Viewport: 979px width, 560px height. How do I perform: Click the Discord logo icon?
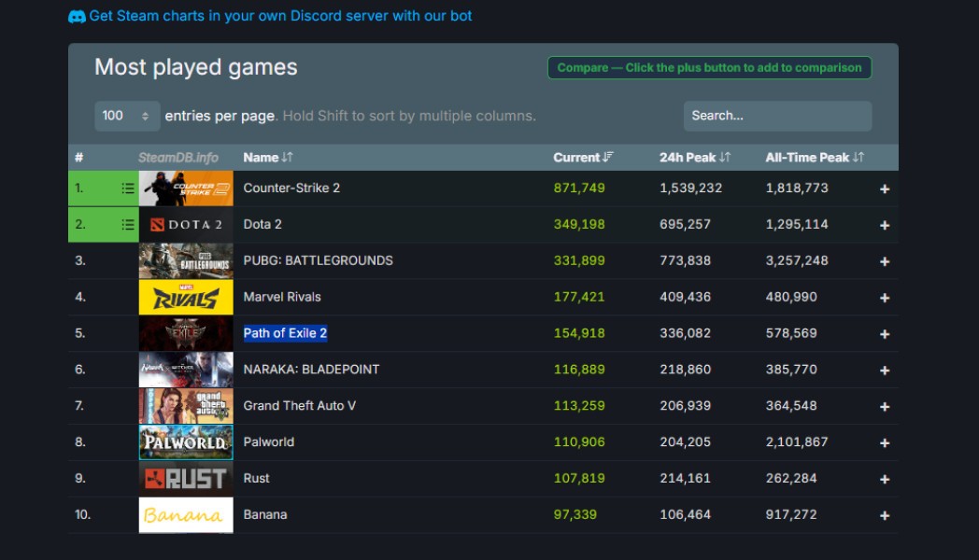click(x=77, y=16)
